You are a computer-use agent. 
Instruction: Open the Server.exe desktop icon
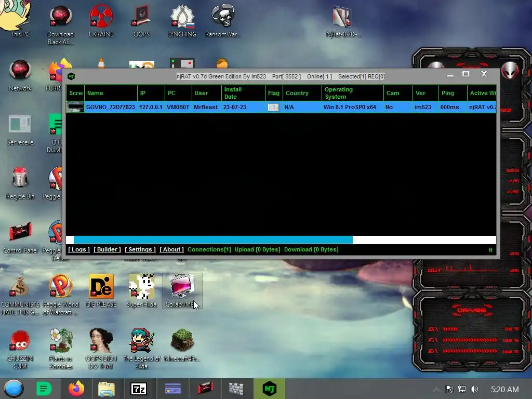click(20, 129)
